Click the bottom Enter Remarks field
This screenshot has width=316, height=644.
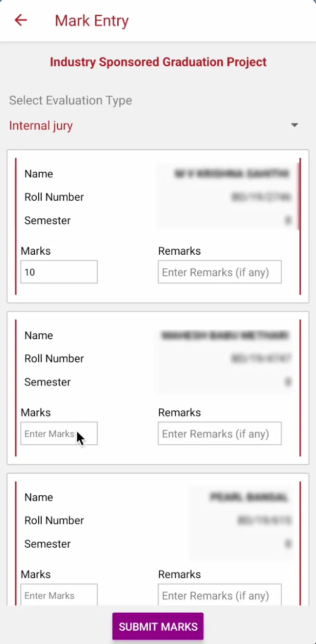coord(219,595)
